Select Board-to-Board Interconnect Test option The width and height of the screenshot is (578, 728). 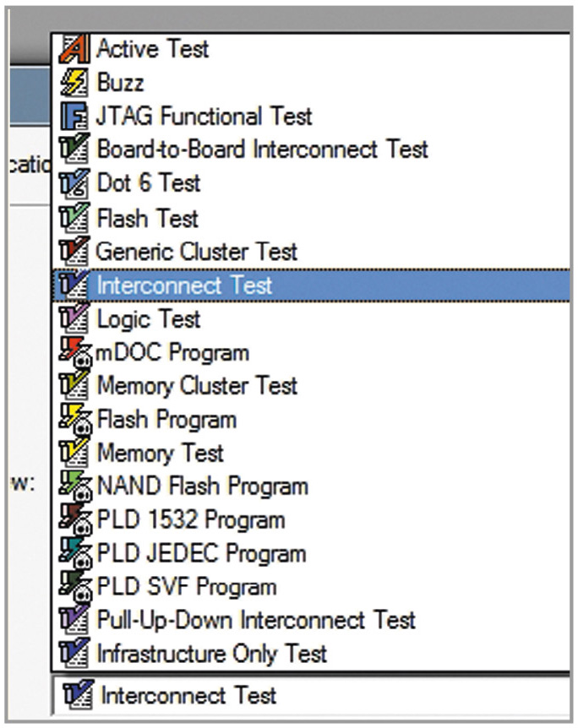click(262, 149)
